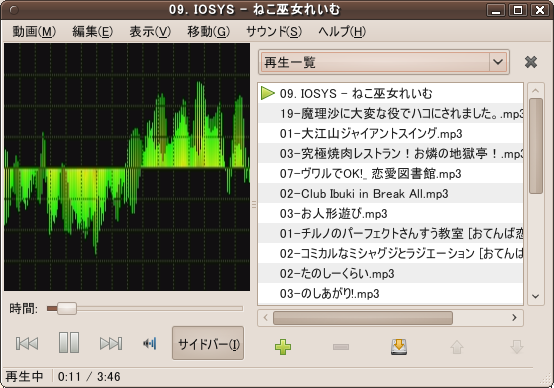The height and width of the screenshot is (388, 554).
Task: Open the volume control speaker icon
Action: [150, 343]
